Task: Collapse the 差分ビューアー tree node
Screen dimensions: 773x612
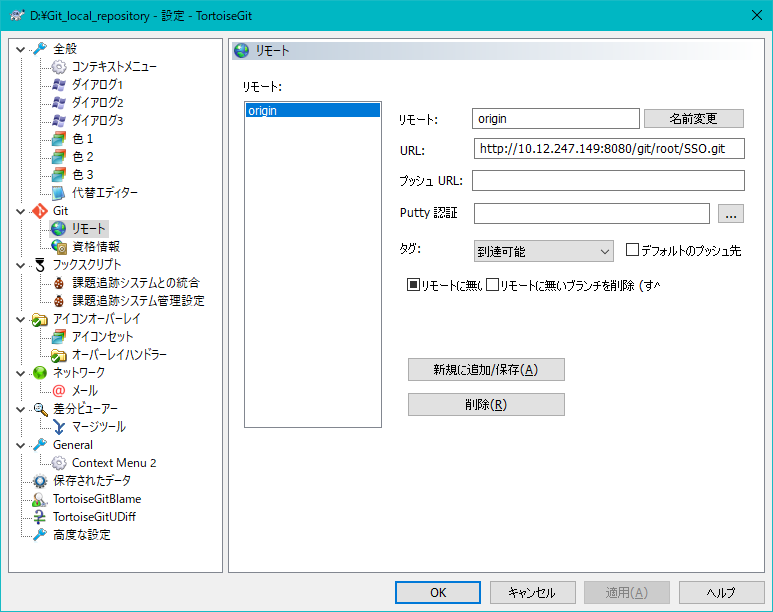Action: [x=21, y=409]
